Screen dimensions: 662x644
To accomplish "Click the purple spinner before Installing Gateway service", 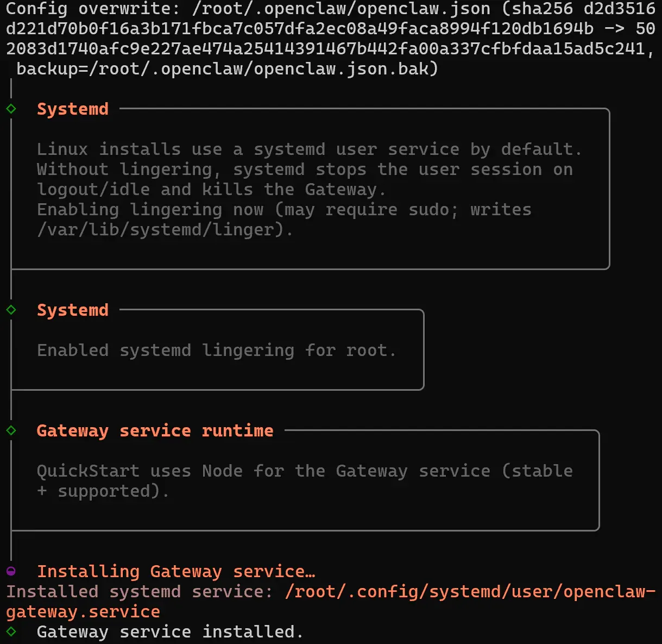I will pos(11,571).
